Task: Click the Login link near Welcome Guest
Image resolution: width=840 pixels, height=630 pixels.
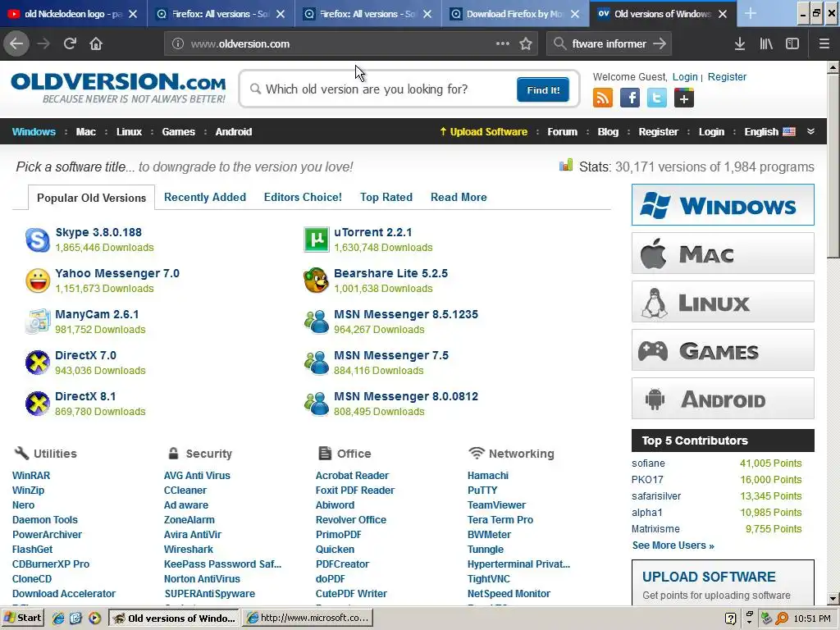Action: 685,76
